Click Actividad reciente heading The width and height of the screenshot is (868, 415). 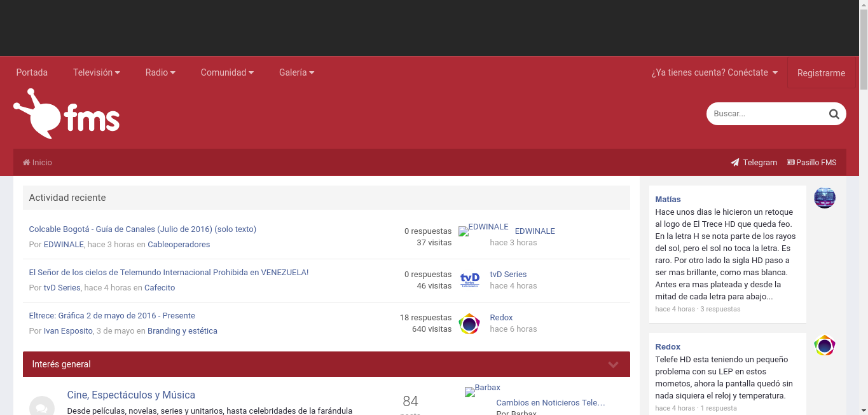(x=67, y=198)
